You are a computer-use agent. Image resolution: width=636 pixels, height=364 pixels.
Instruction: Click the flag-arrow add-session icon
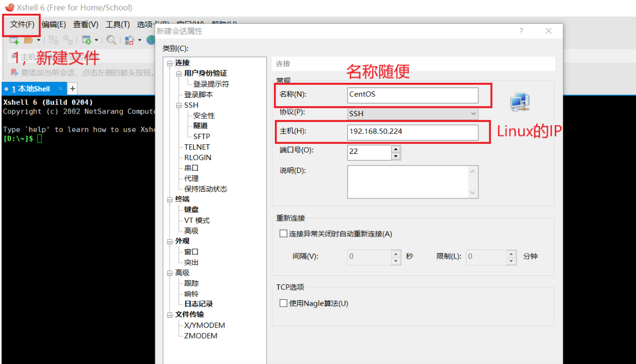point(15,73)
